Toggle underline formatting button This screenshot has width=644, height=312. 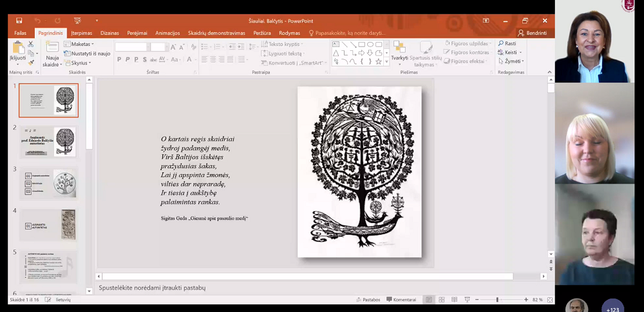pyautogui.click(x=136, y=59)
